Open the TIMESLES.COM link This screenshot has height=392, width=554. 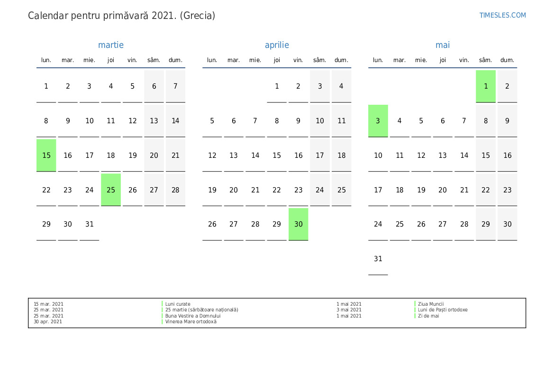pos(502,15)
